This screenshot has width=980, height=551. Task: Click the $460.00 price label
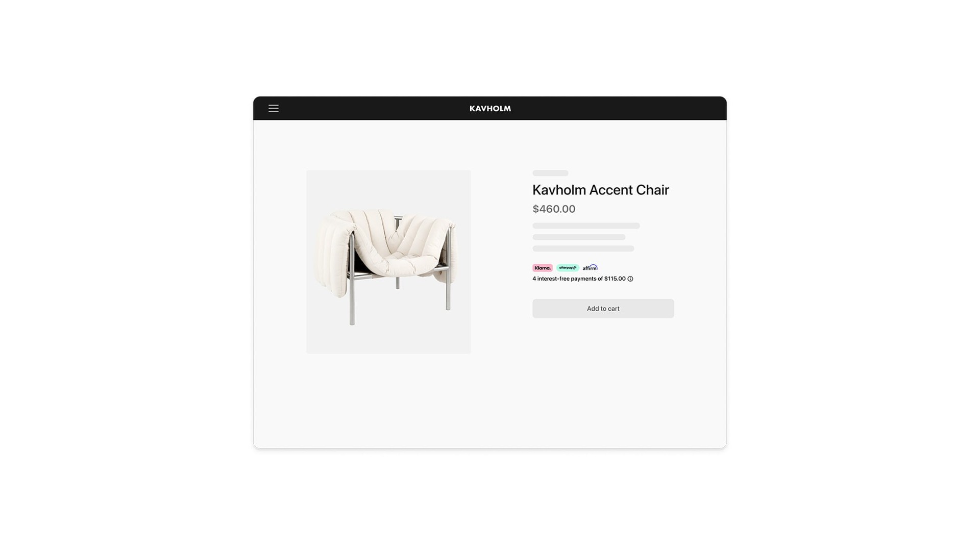coord(554,209)
